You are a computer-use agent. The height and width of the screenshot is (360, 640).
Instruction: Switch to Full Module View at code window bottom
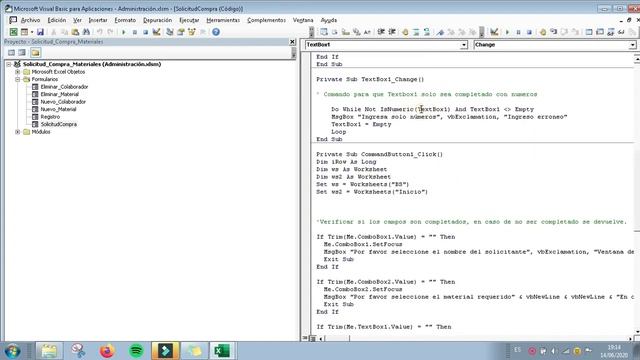(x=313, y=338)
